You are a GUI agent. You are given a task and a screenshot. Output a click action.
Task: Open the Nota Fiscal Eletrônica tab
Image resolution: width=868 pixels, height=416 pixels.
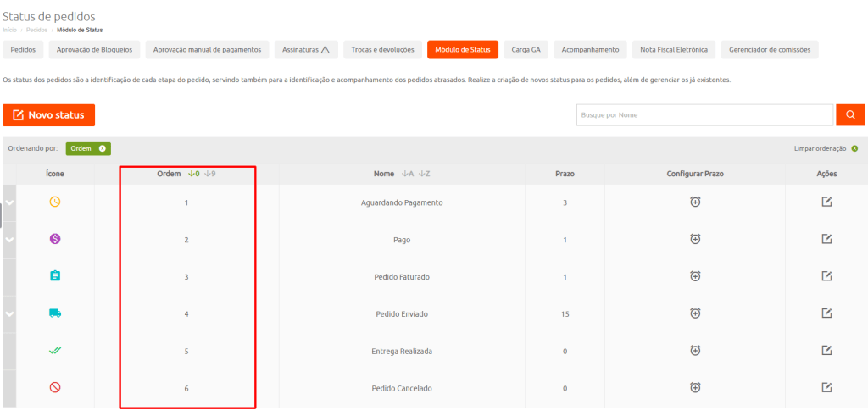tap(676, 50)
